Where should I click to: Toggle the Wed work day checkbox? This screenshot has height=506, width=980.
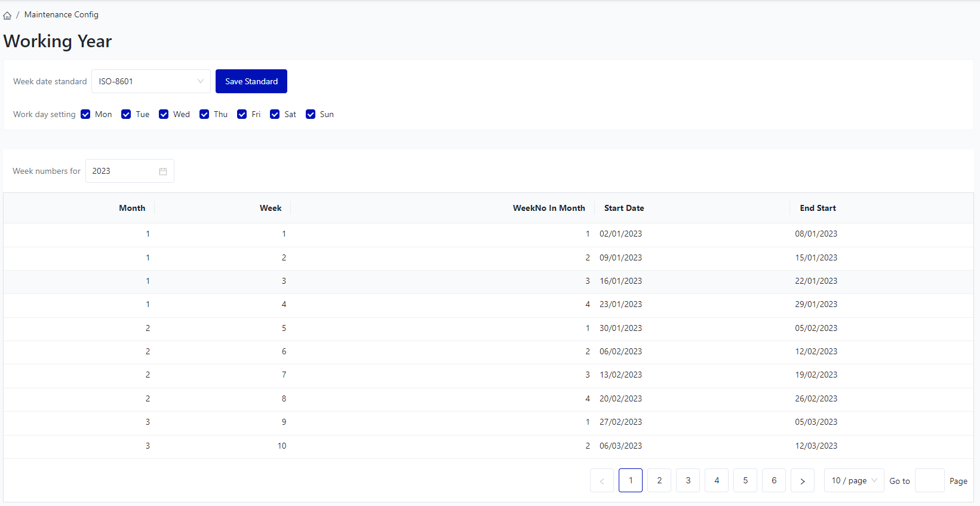pyautogui.click(x=164, y=115)
